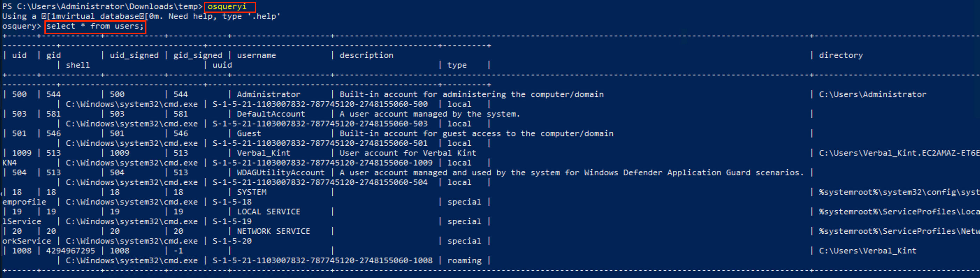980x278 pixels.
Task: Click the 'roaming' type value
Action: click(x=464, y=261)
